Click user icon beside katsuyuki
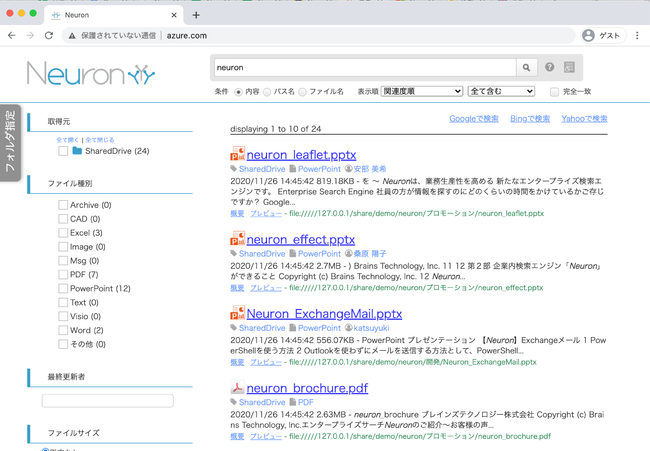This screenshot has height=451, width=650. click(x=349, y=328)
